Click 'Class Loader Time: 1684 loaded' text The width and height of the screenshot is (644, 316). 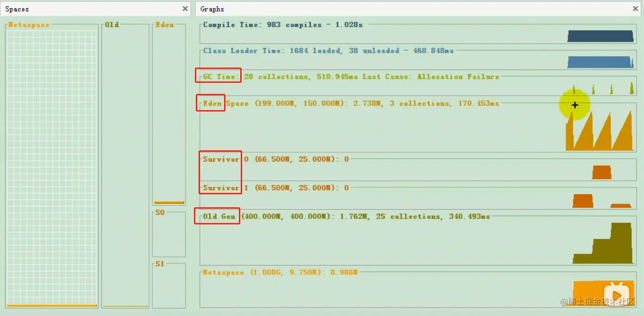pos(272,51)
